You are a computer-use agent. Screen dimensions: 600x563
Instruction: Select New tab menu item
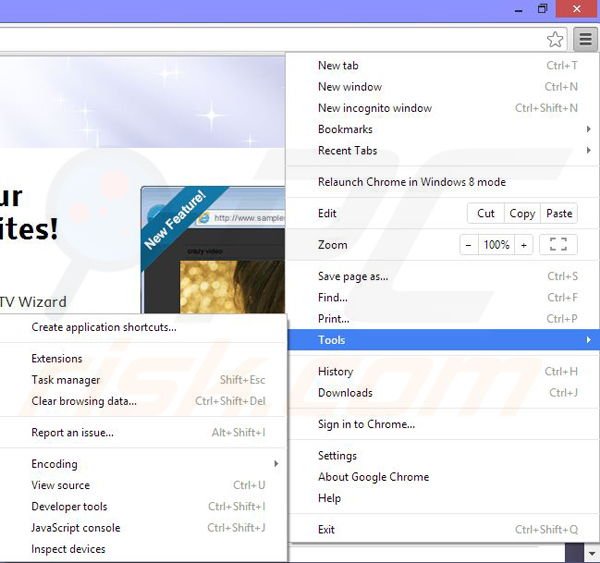coord(442,65)
